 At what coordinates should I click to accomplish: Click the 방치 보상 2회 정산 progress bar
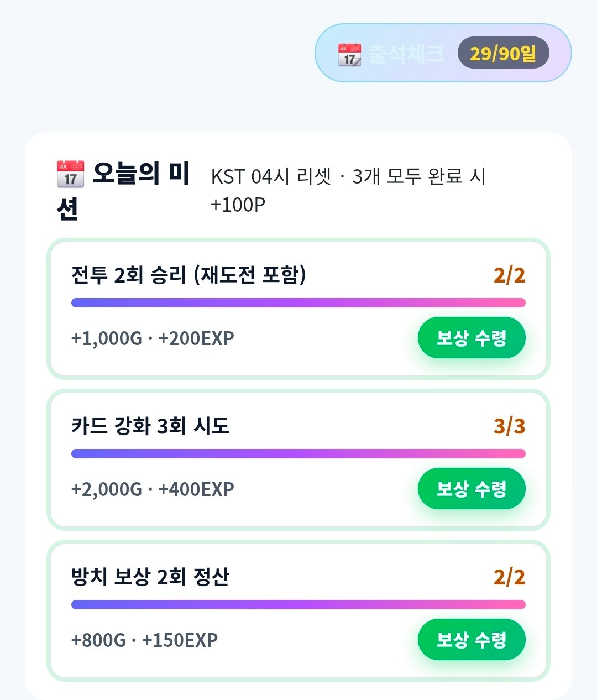[298, 604]
